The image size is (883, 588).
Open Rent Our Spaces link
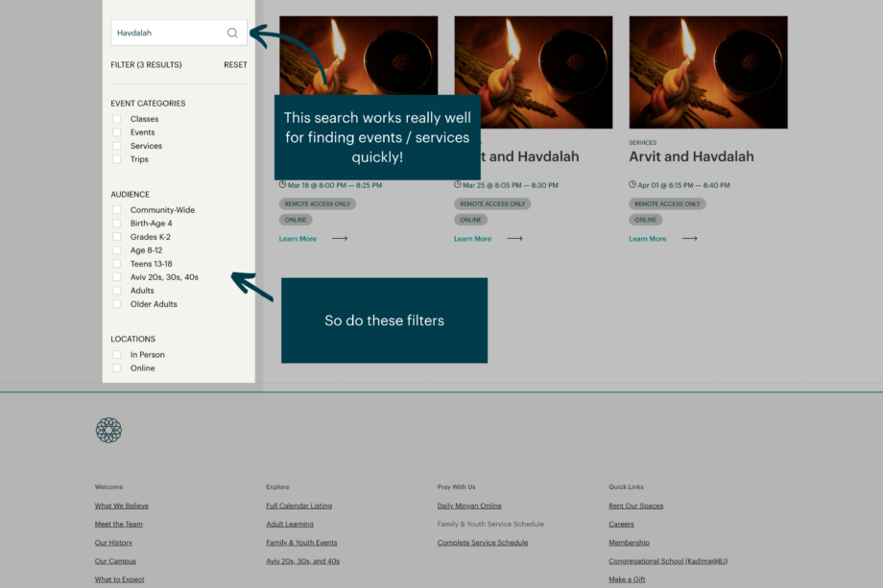[x=635, y=506]
